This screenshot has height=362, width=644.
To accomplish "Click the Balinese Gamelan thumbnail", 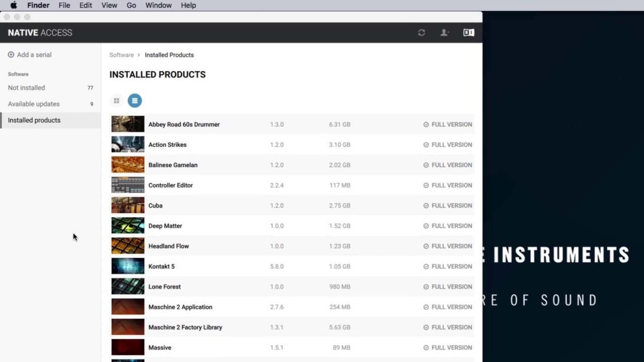I will pos(128,165).
